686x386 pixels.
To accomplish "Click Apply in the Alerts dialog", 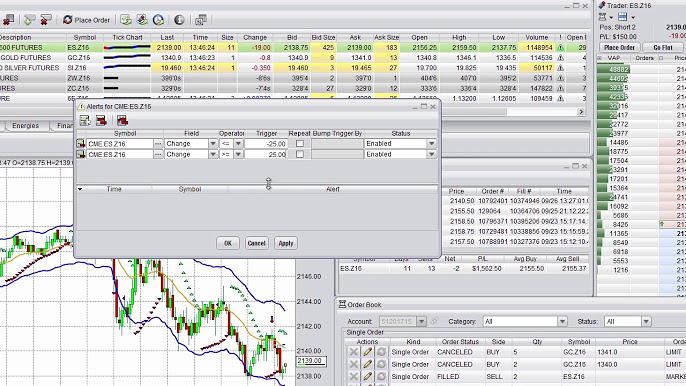I will (x=286, y=243).
